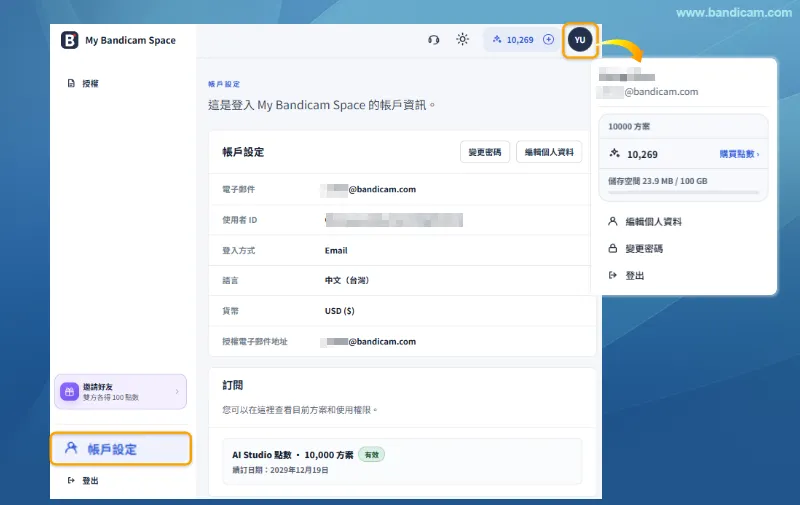This screenshot has height=505, width=800.
Task: Select 變更密碼 in profile dropdown
Action: point(644,248)
